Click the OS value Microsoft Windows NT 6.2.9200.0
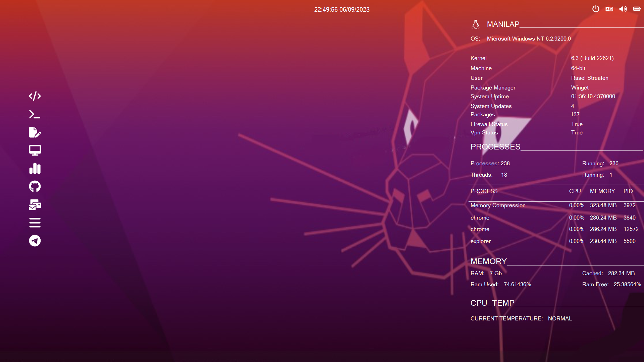The width and height of the screenshot is (644, 362). [529, 39]
